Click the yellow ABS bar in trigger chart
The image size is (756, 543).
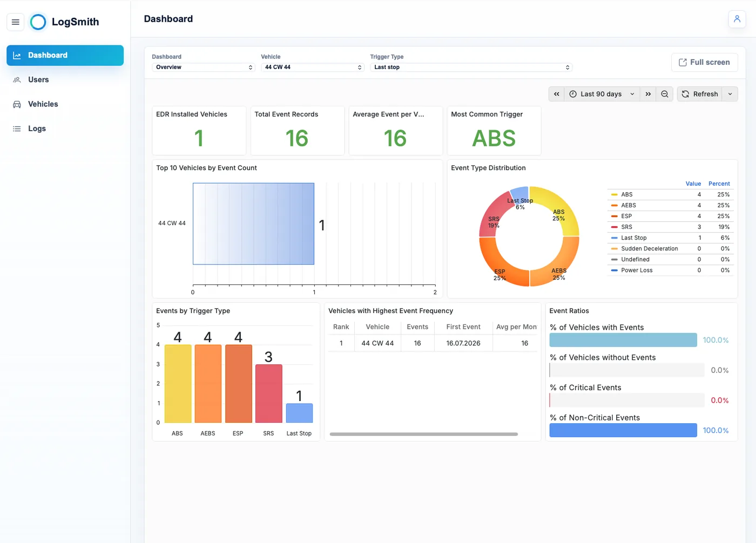(x=178, y=384)
